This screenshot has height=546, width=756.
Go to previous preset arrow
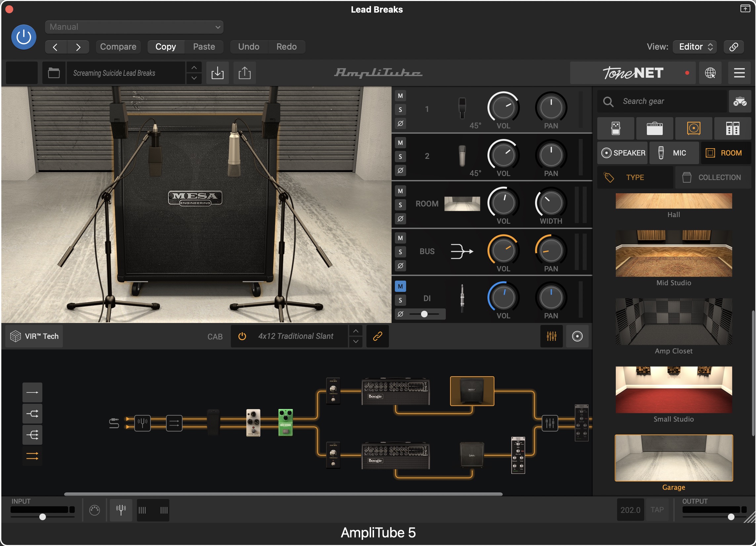[56, 47]
